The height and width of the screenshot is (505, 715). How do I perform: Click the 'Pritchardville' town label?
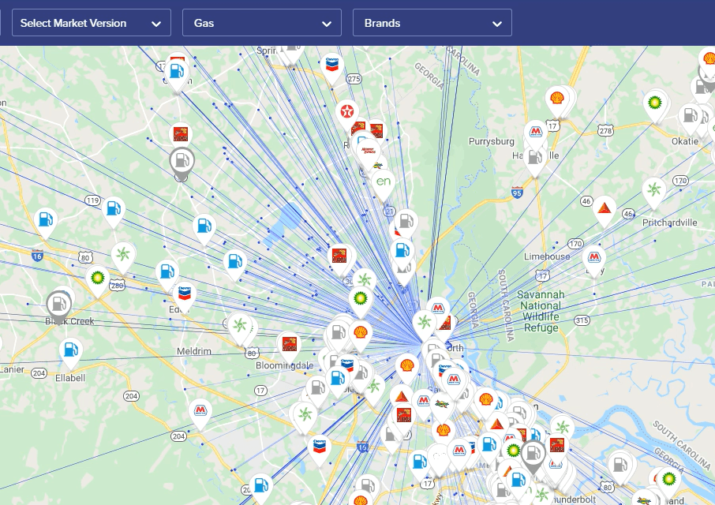(669, 223)
